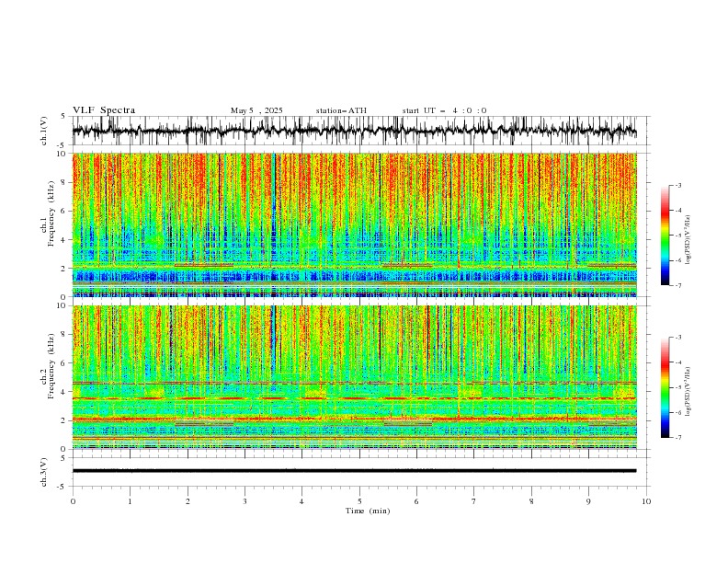Viewport: 728px width, 563px height.
Task: Click the ch.2 spectrogram panel
Action: pyautogui.click(x=354, y=377)
